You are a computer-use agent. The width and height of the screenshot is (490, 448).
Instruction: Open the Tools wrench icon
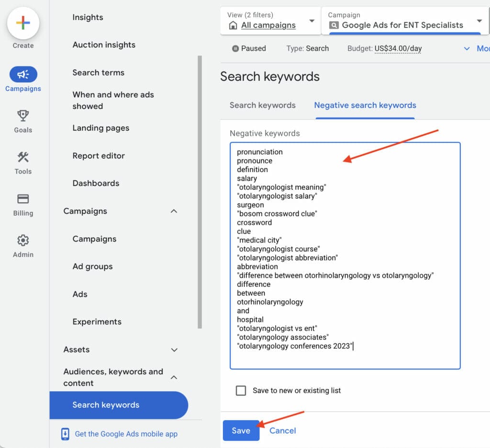pos(23,157)
